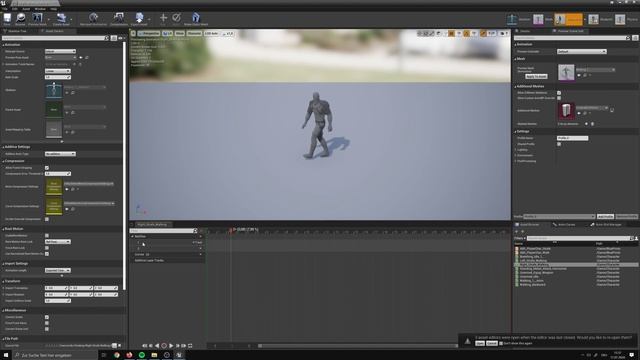This screenshot has height=360, width=640.
Task: Open the Preview Controller dropdown
Action: pyautogui.click(x=582, y=51)
